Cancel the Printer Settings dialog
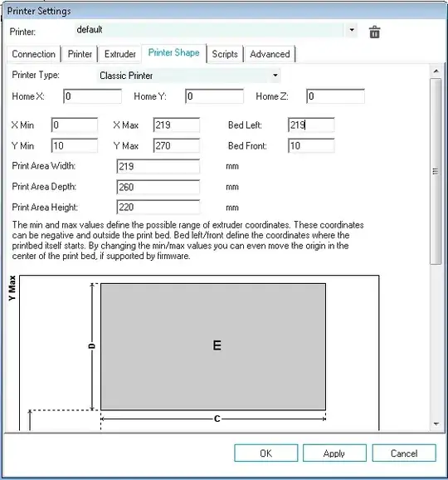The height and width of the screenshot is (480, 448). (404, 453)
